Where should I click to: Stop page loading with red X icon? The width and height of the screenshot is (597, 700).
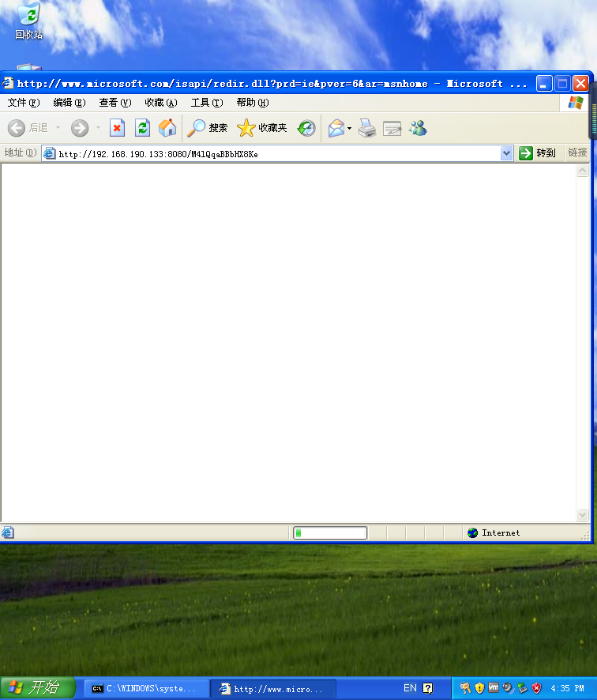[117, 128]
